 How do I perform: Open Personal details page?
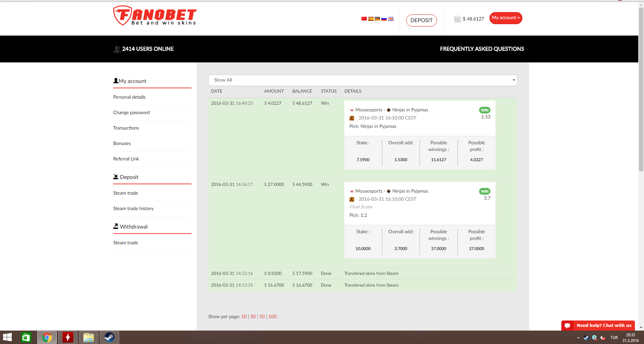point(129,97)
